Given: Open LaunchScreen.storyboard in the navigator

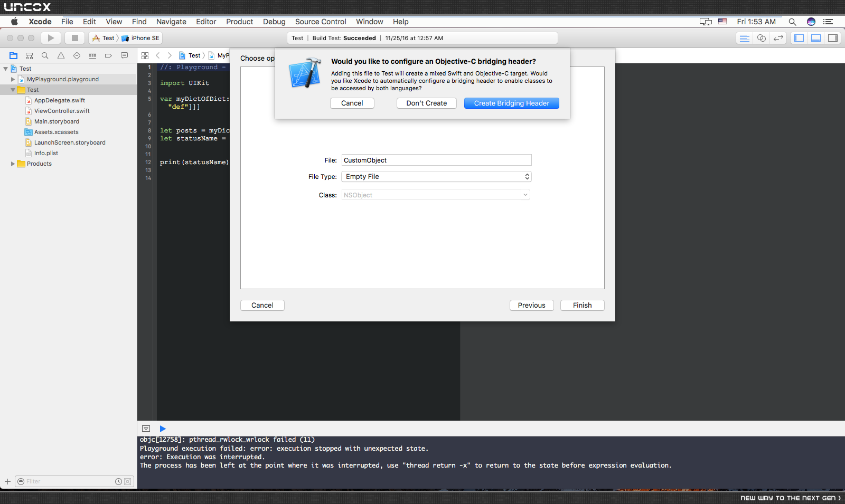Looking at the screenshot, I should tap(69, 142).
